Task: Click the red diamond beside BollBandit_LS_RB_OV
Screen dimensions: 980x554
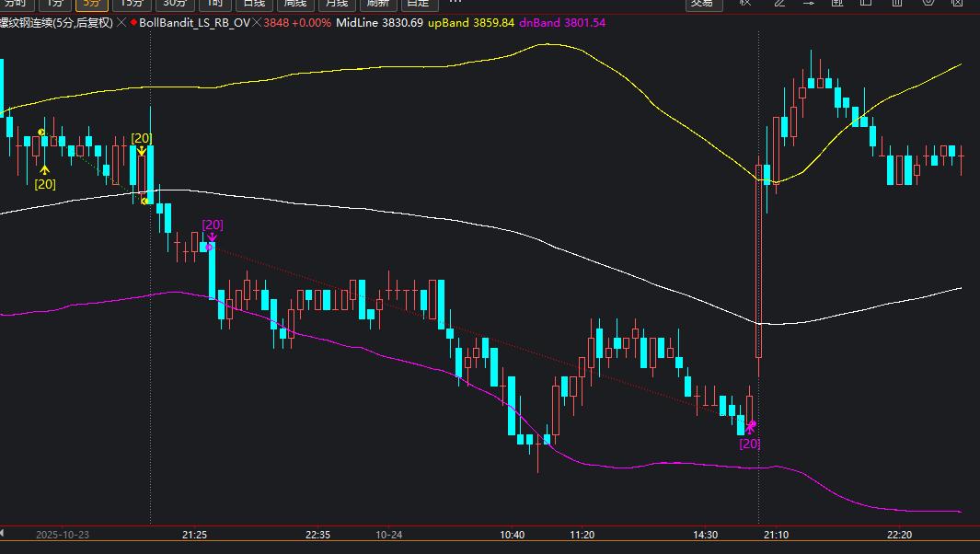Action: [134, 22]
